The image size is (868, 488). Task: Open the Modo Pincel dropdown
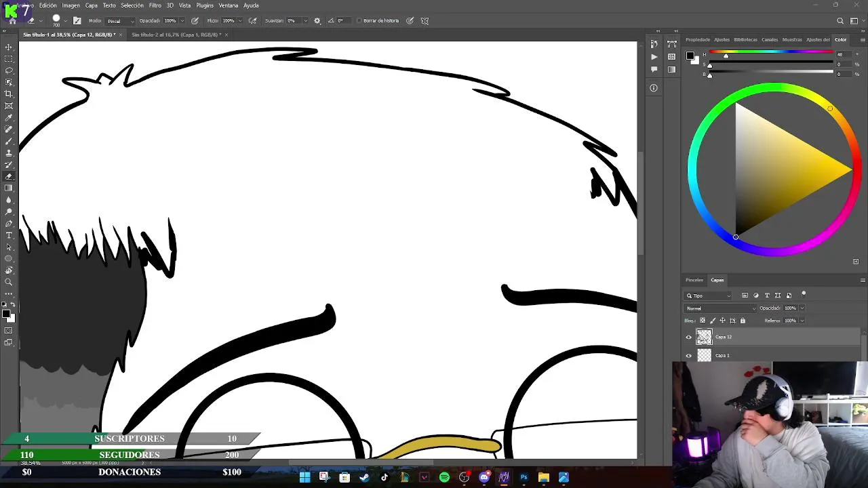(121, 21)
